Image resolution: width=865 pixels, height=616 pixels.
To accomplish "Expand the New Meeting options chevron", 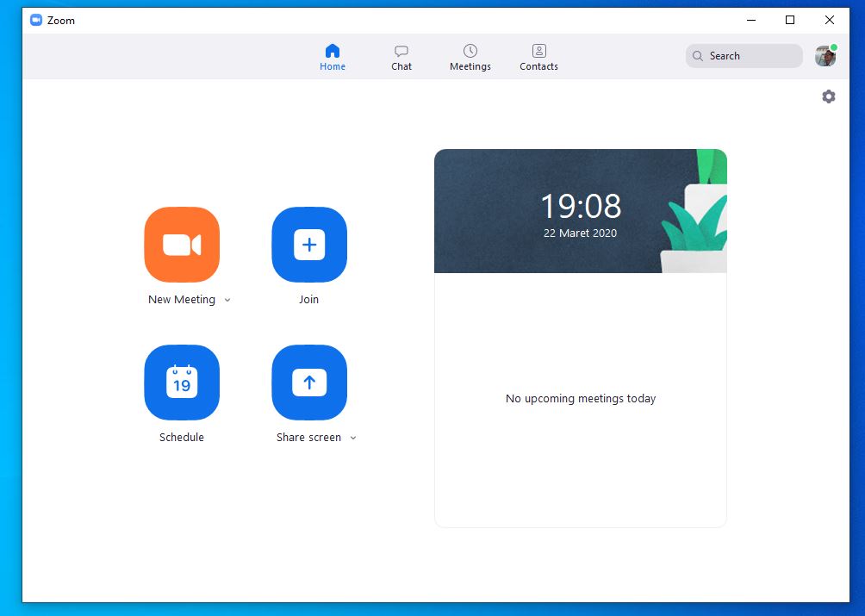I will (227, 300).
